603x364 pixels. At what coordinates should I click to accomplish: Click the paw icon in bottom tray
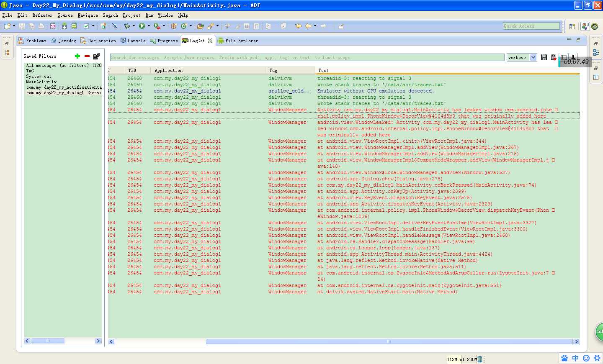coord(564,358)
